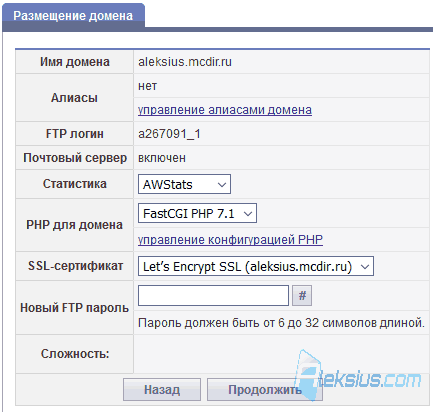Focus the Новый FTP пароль input field
This screenshot has height=412, width=433.
coord(213,295)
